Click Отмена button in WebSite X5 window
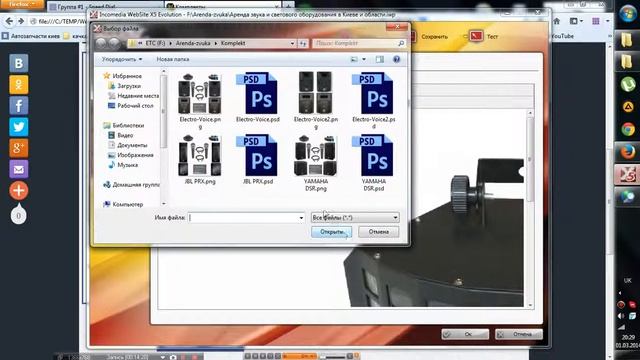 (x=519, y=334)
